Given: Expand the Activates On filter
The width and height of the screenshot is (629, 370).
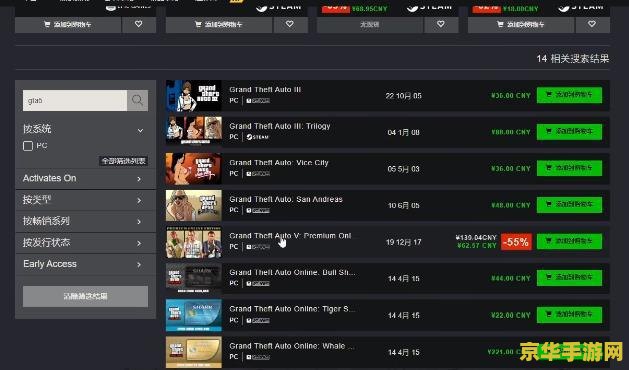Looking at the screenshot, I should (85, 178).
